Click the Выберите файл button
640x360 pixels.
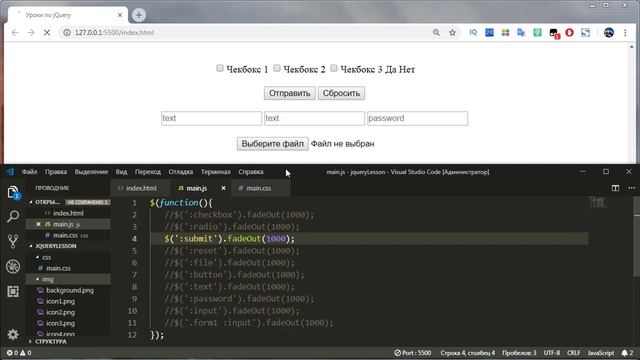(273, 144)
